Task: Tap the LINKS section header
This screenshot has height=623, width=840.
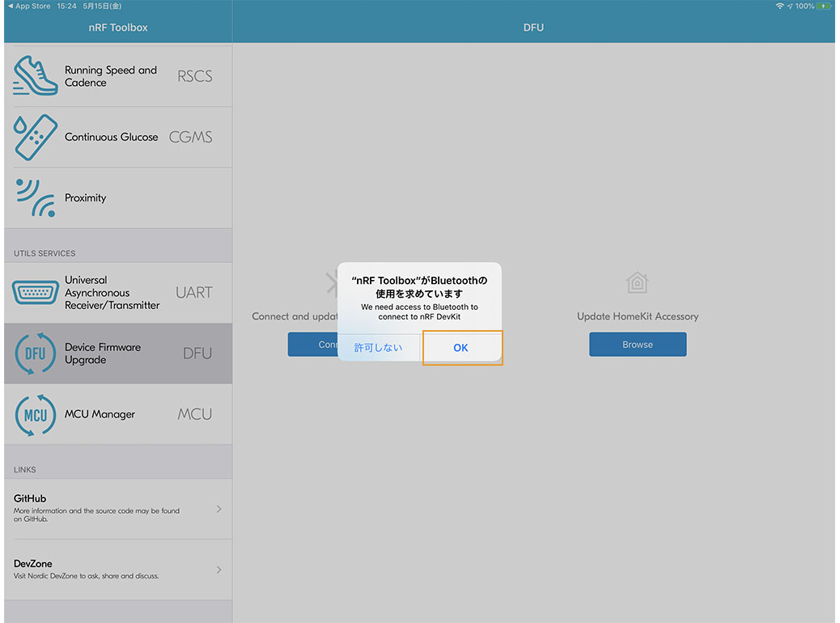Action: [24, 470]
